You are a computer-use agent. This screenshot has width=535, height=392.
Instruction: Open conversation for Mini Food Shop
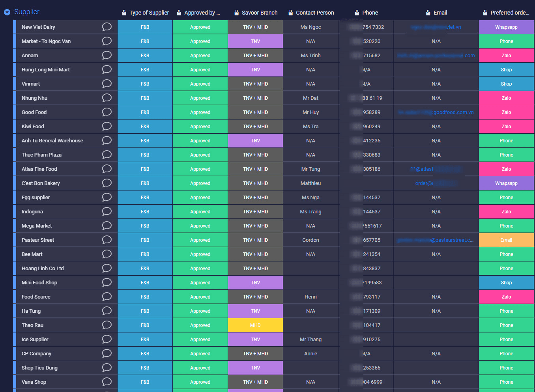pyautogui.click(x=107, y=282)
